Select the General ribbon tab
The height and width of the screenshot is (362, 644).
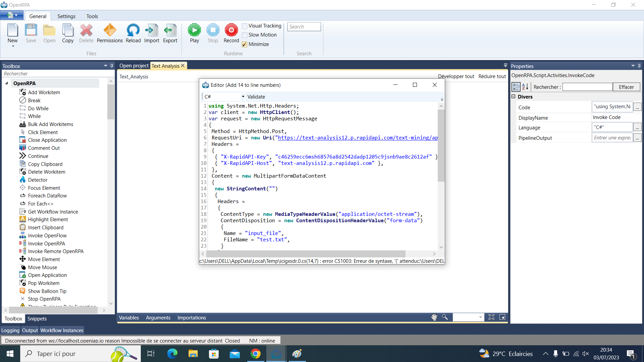point(38,16)
